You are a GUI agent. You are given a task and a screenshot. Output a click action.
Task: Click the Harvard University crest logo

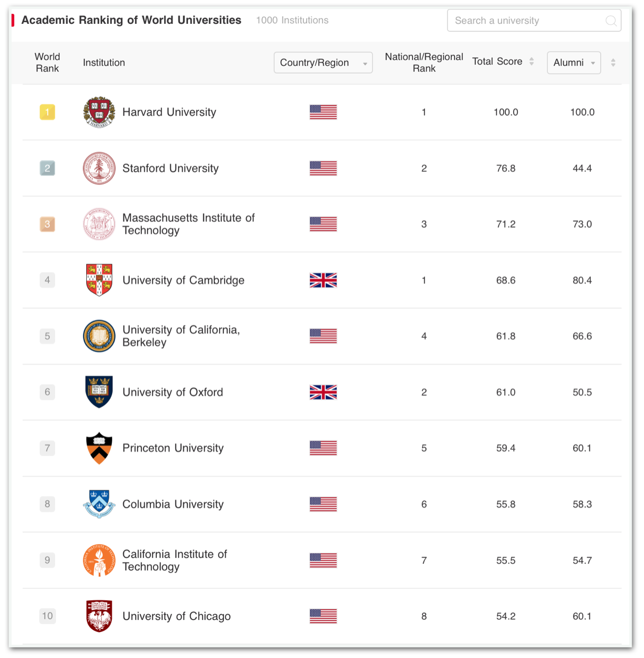click(99, 112)
